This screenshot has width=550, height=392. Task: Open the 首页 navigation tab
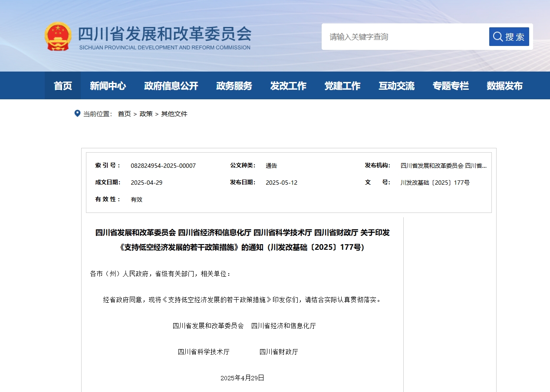[x=63, y=86]
